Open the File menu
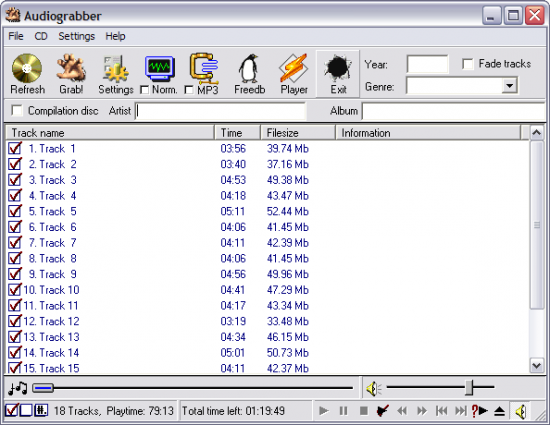The image size is (550, 425). (16, 36)
